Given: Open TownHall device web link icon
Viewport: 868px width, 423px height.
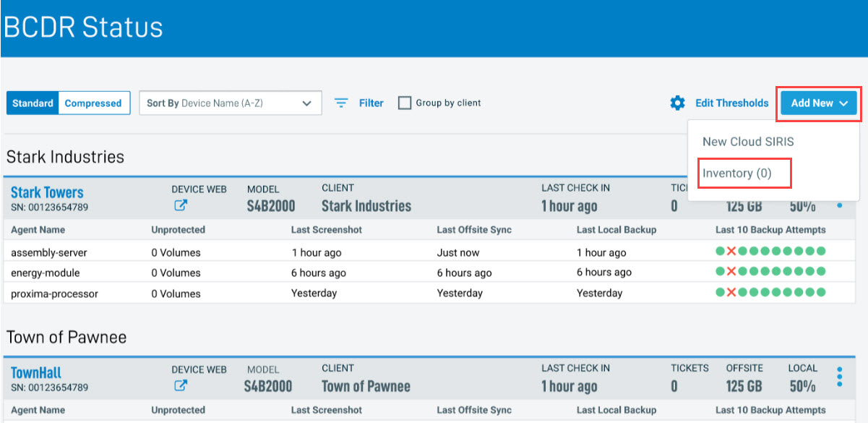Looking at the screenshot, I should click(x=181, y=386).
